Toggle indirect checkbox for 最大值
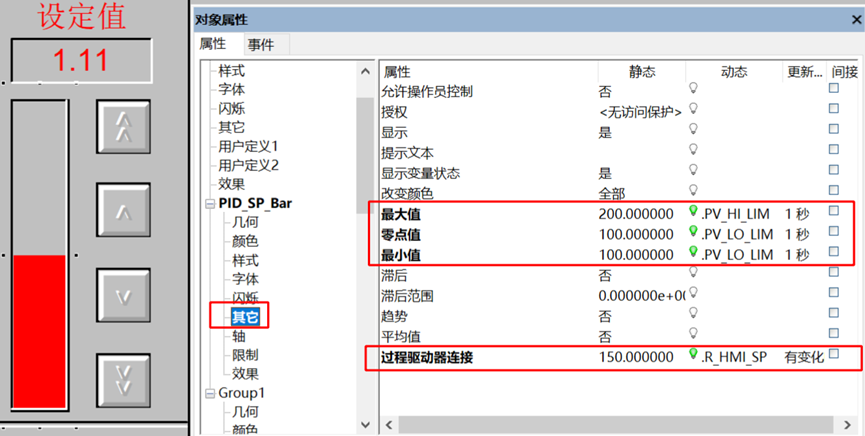 (x=834, y=211)
